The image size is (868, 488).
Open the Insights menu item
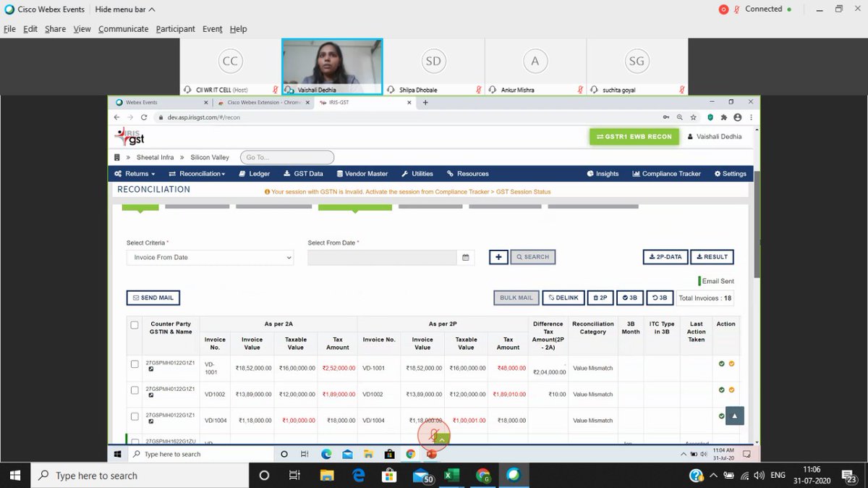[x=603, y=174]
